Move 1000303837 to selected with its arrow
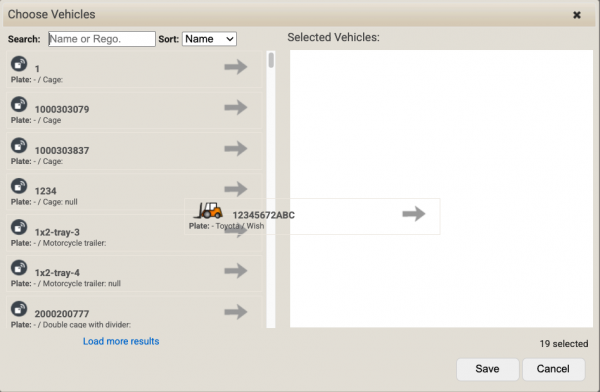The image size is (600, 392). point(236,149)
